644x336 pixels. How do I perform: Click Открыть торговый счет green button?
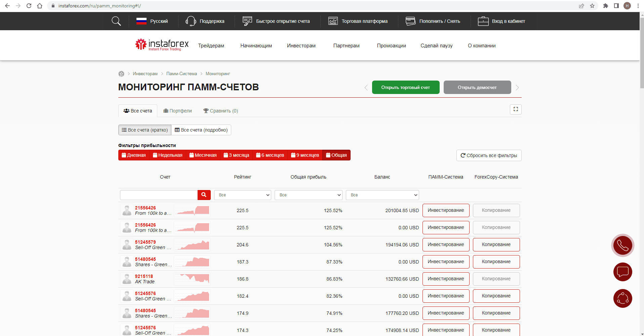point(406,87)
